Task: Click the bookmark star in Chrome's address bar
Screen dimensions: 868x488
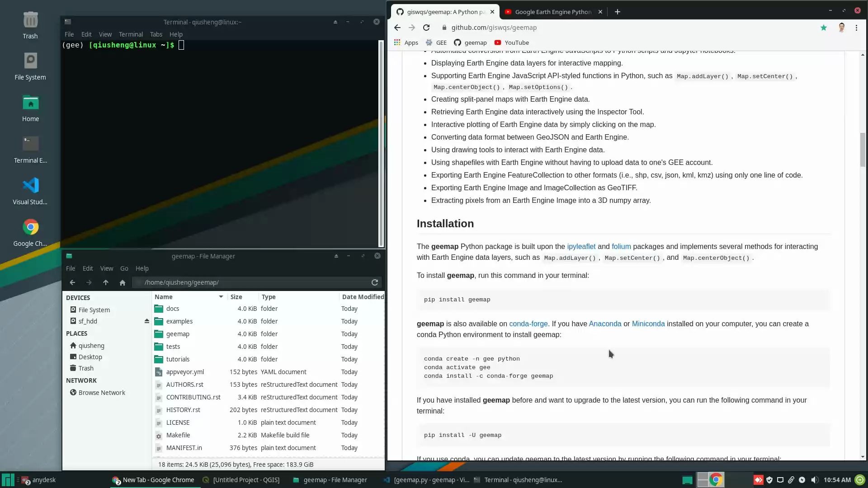Action: click(824, 28)
